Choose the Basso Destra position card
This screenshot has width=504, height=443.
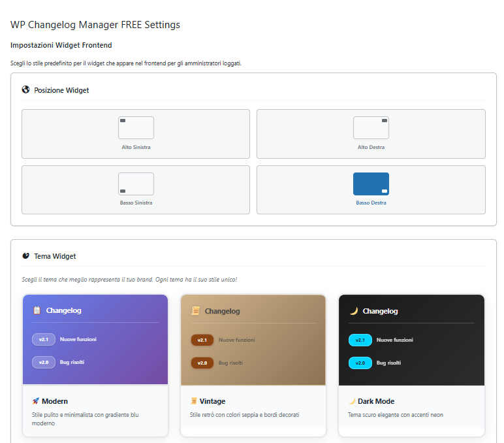pyautogui.click(x=371, y=190)
